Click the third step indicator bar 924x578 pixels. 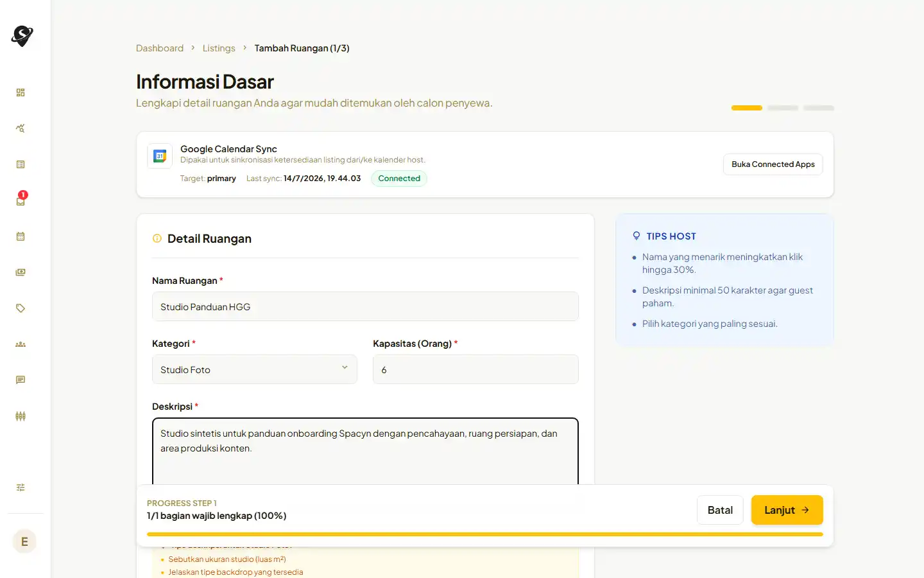pos(819,108)
